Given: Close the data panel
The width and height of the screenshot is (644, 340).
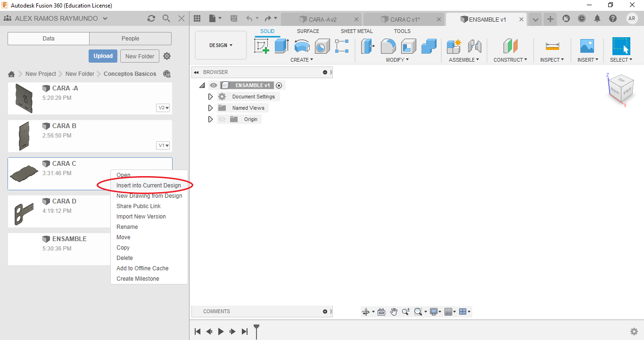Looking at the screenshot, I should point(182,18).
